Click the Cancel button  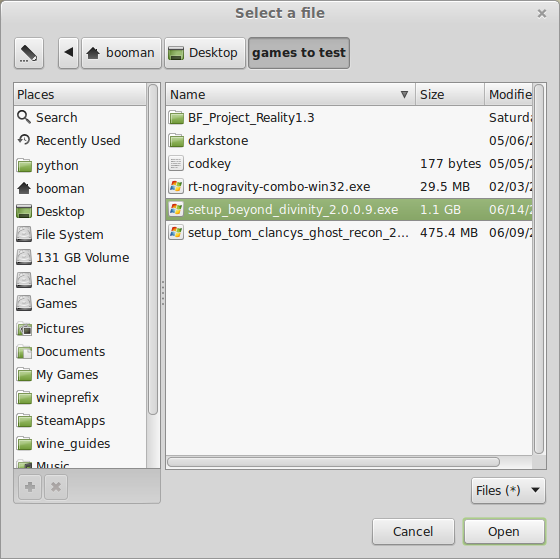click(x=413, y=531)
